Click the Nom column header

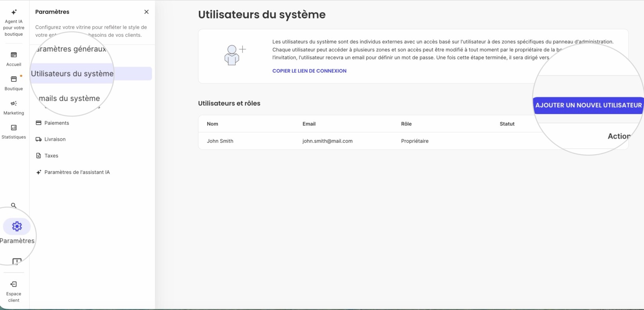point(212,124)
